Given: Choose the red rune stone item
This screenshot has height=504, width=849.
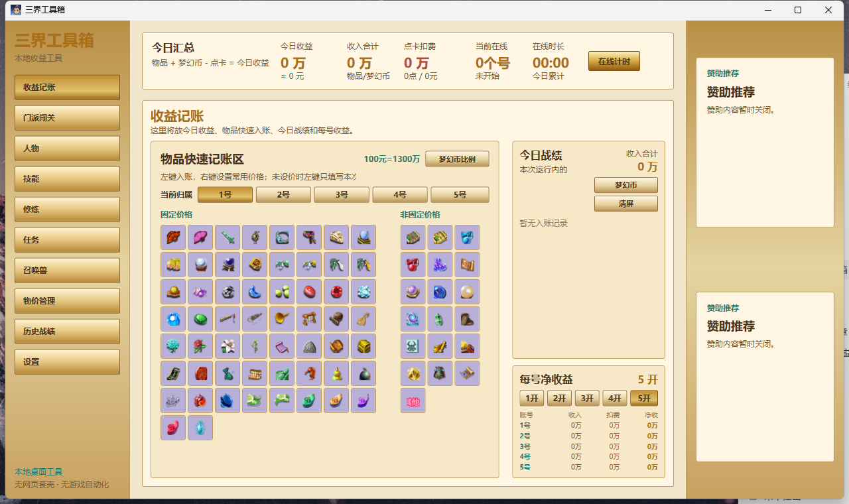Looking at the screenshot, I should (x=173, y=428).
